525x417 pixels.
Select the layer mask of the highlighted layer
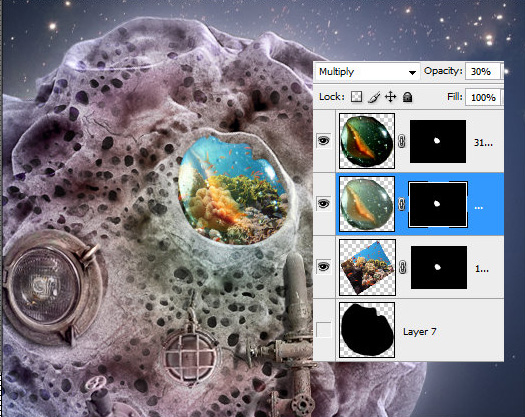(x=438, y=204)
